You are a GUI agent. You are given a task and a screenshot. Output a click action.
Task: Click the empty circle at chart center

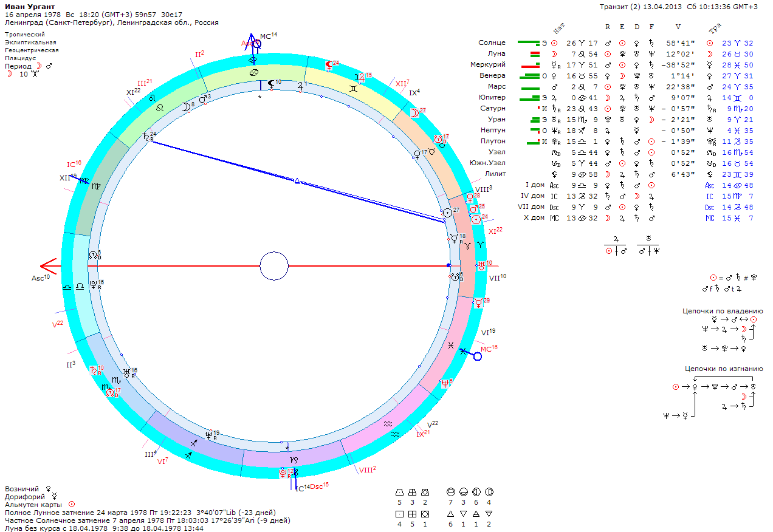point(273,266)
